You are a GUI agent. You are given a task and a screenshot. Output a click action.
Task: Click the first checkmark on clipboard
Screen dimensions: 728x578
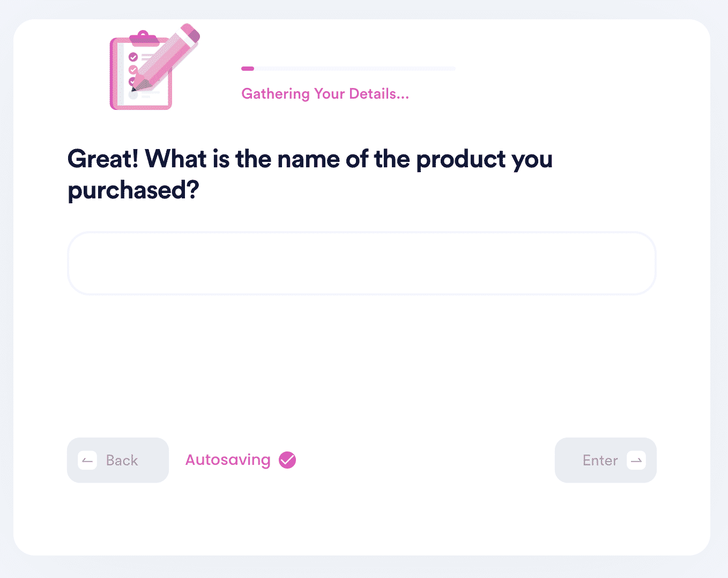click(x=133, y=57)
